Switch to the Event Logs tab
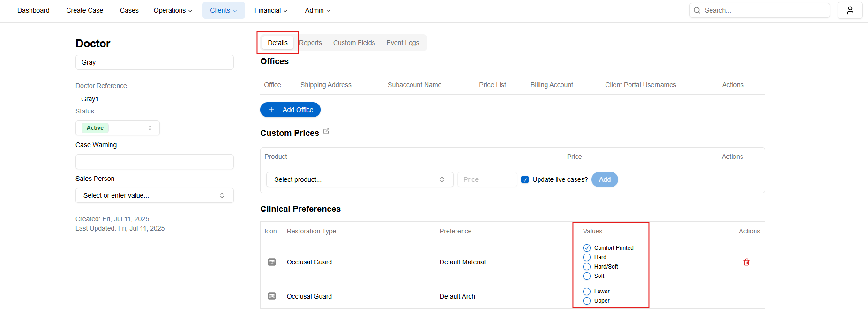The height and width of the screenshot is (314, 868). [402, 43]
